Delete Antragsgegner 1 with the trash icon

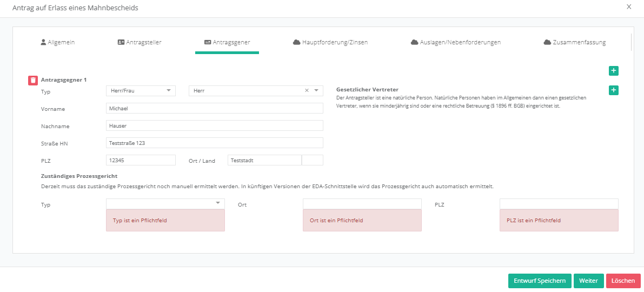[x=33, y=80]
